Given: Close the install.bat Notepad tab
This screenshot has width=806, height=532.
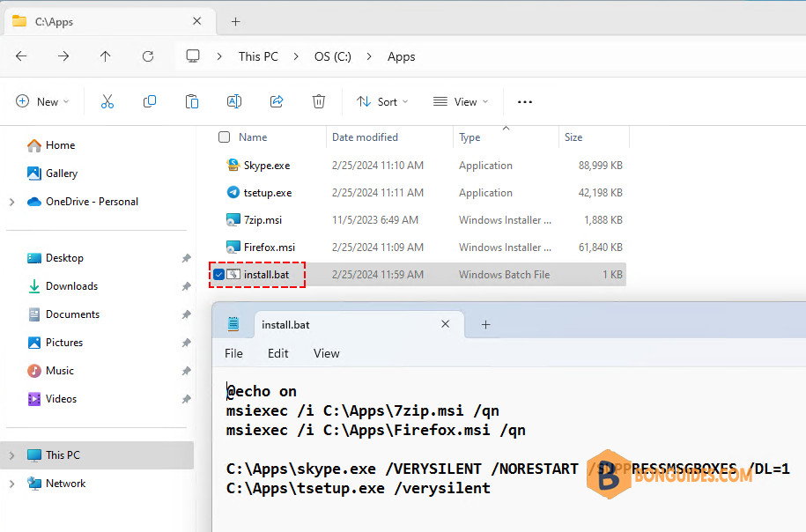Looking at the screenshot, I should coord(445,324).
